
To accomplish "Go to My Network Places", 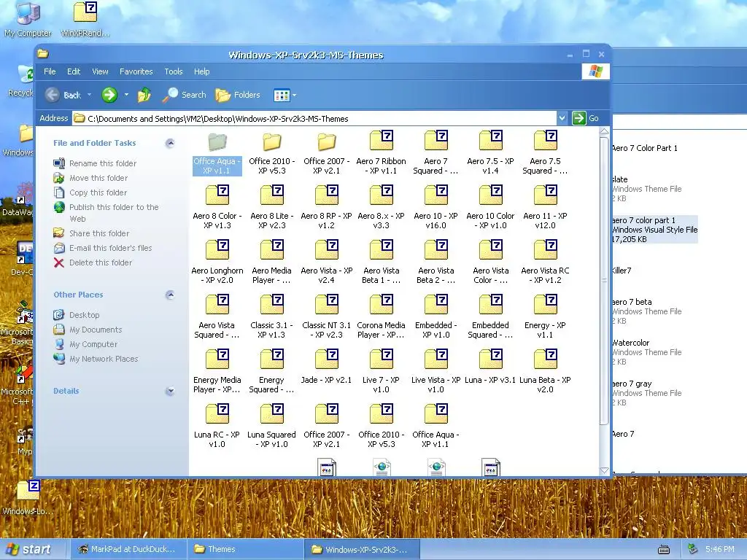I will coord(96,359).
